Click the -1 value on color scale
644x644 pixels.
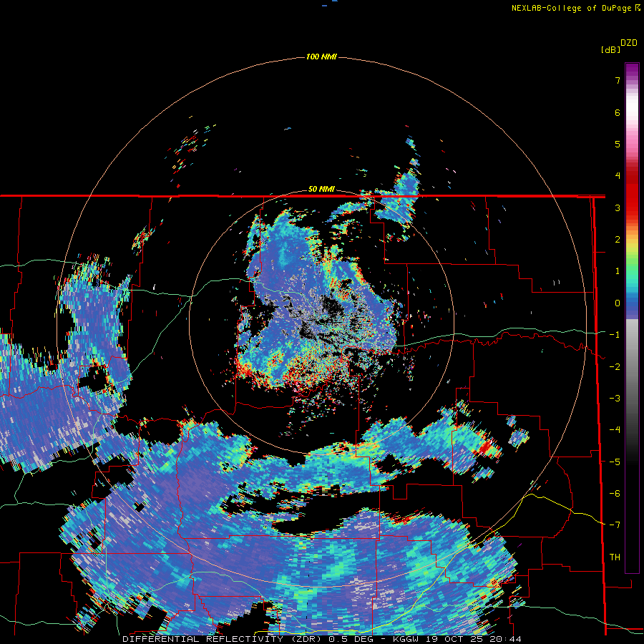615,335
